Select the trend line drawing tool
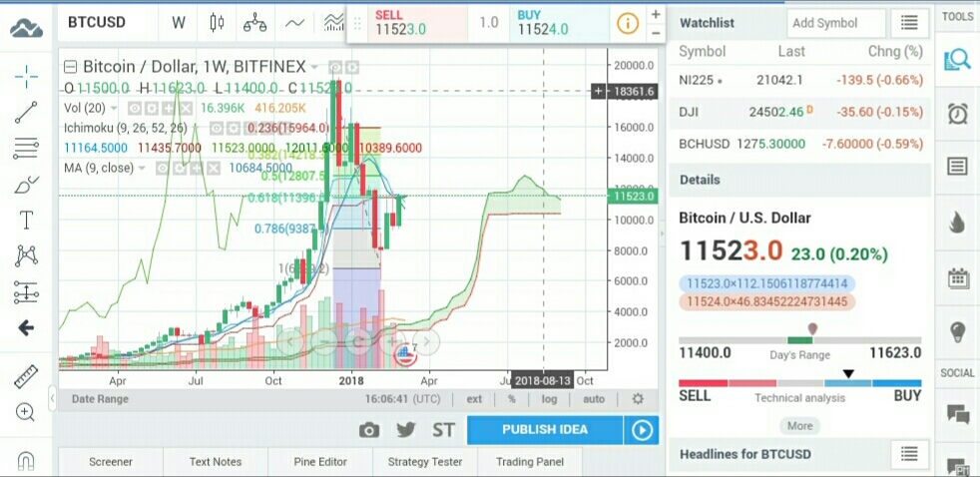980x477 pixels. (26, 113)
